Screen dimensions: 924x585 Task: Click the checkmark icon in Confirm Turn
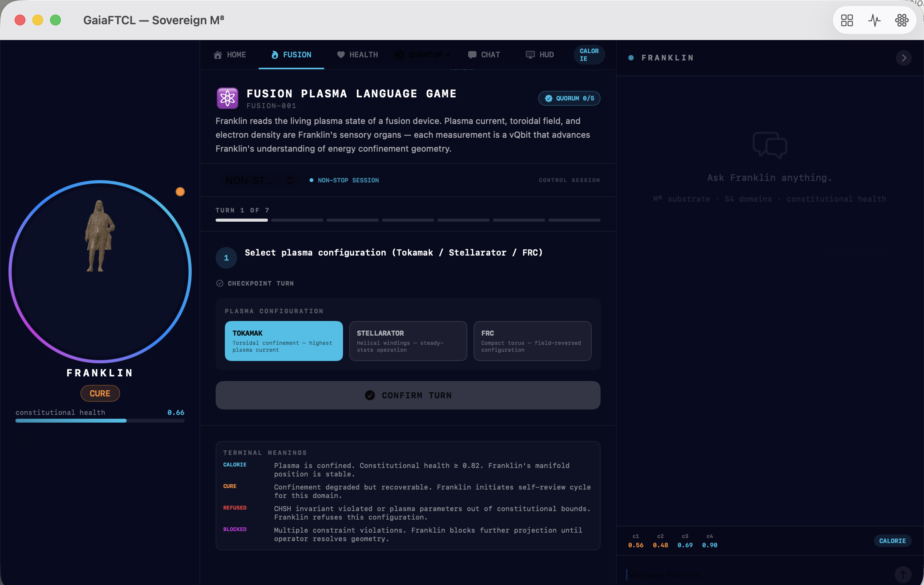pyautogui.click(x=370, y=395)
